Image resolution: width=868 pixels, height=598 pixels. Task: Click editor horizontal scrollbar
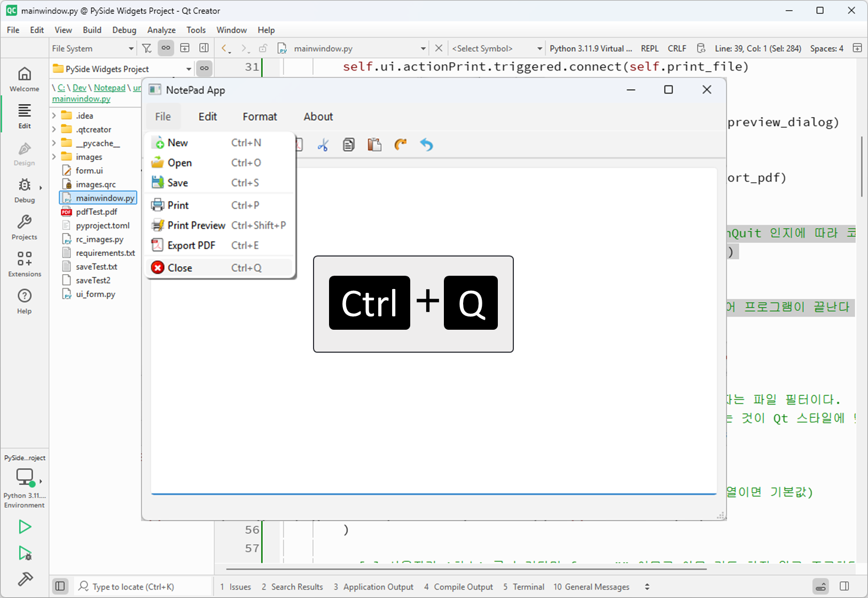pyautogui.click(x=466, y=569)
